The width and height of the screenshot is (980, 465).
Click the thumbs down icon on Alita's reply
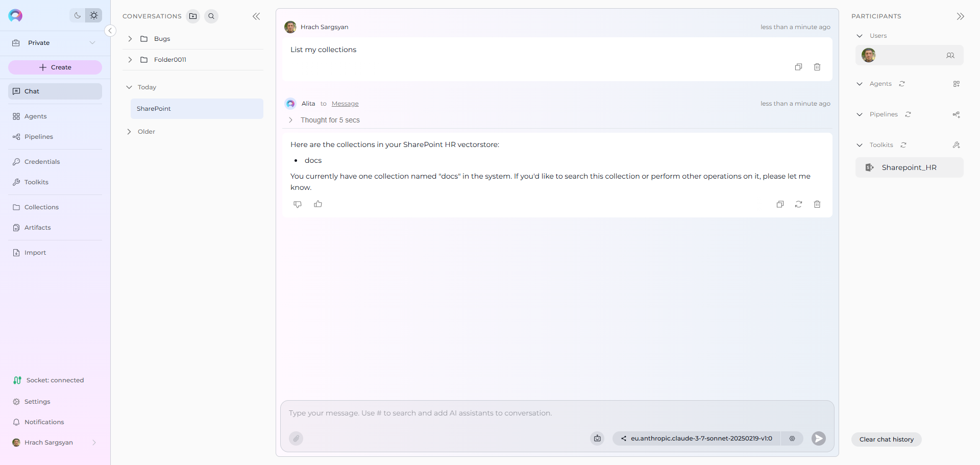pyautogui.click(x=298, y=204)
